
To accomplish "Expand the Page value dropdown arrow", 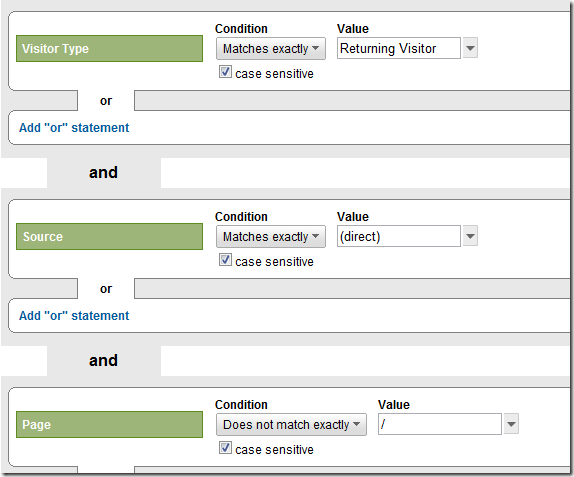I will tap(511, 424).
